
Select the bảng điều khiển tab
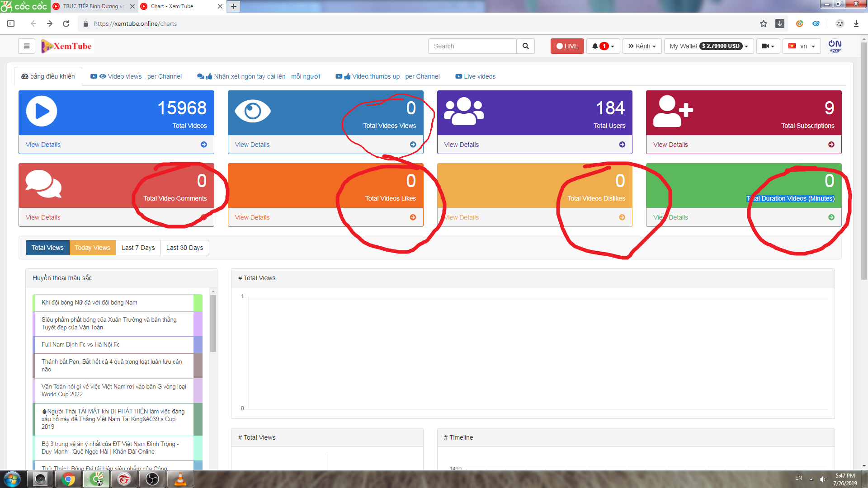point(48,76)
